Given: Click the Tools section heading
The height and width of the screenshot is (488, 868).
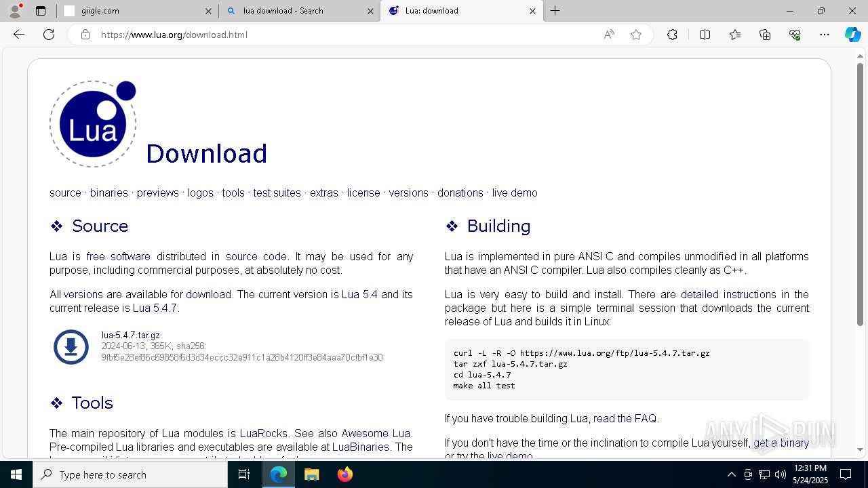Looking at the screenshot, I should [92, 403].
